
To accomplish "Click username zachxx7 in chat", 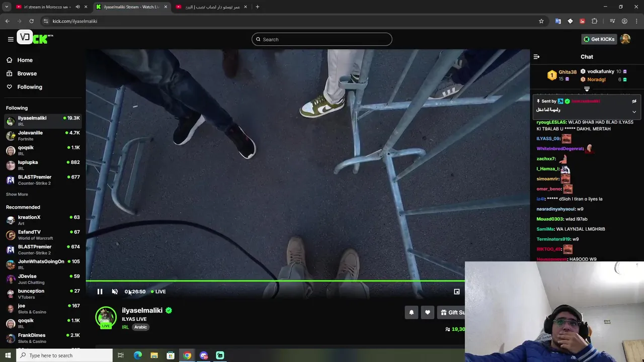I will click(x=545, y=159).
